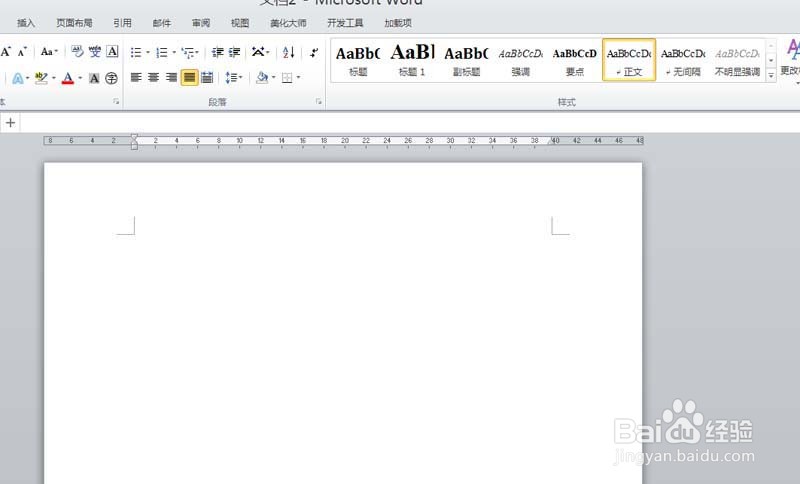The height and width of the screenshot is (484, 800).
Task: Apply paragraph Shading paint bucket
Action: 262,78
